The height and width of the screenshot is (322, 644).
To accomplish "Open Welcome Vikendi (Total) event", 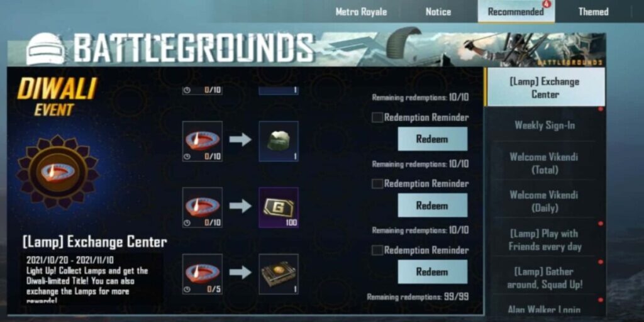I will pyautogui.click(x=545, y=163).
